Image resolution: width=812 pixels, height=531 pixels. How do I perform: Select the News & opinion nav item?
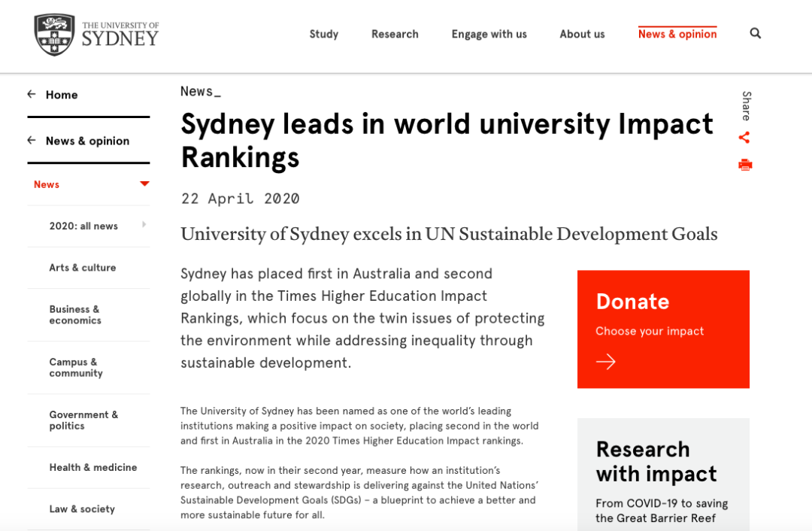click(x=677, y=34)
